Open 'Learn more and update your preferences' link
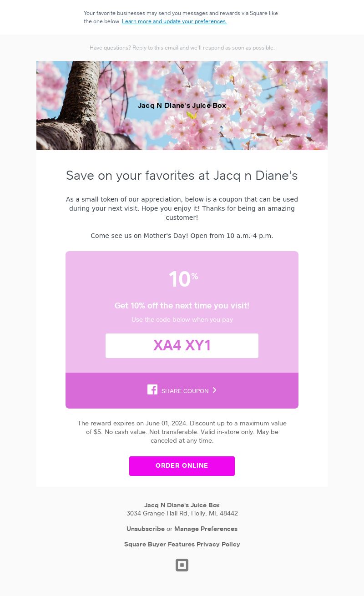364x596 pixels. point(174,21)
